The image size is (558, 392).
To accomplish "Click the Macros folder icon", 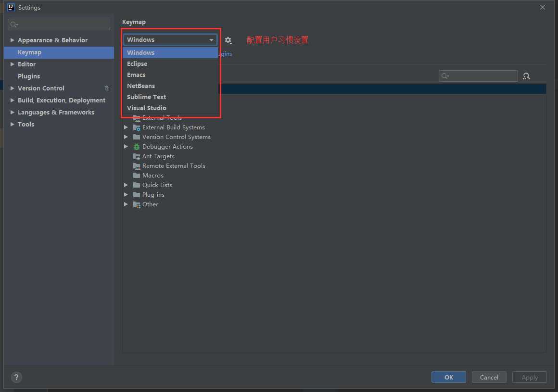I will 137,176.
